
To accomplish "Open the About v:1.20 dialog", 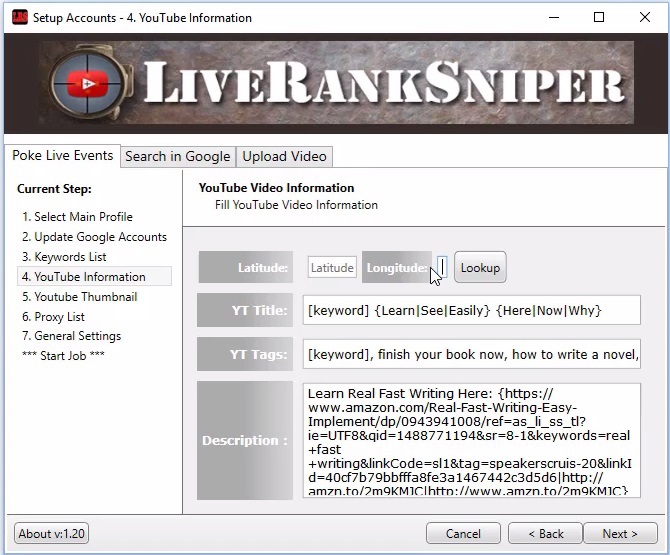I will (x=51, y=534).
